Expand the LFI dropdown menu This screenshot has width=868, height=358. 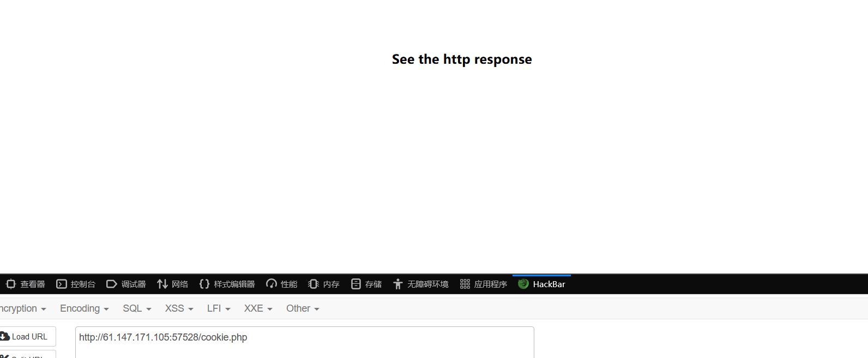(x=219, y=308)
